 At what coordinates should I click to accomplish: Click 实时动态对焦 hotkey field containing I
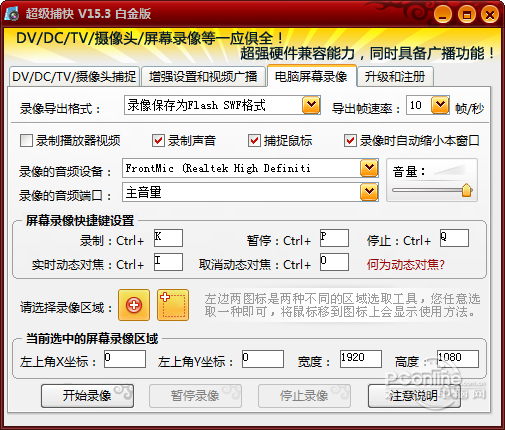(168, 262)
